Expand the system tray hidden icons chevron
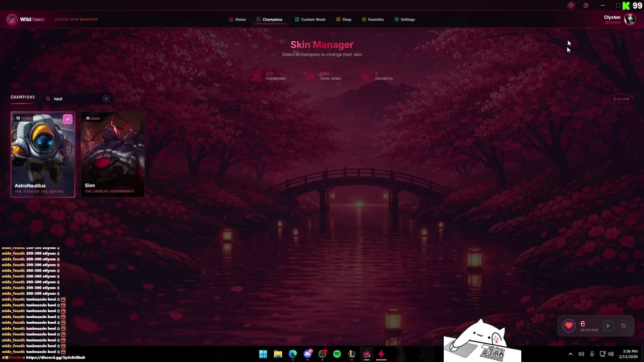The image size is (644, 362). (570, 354)
